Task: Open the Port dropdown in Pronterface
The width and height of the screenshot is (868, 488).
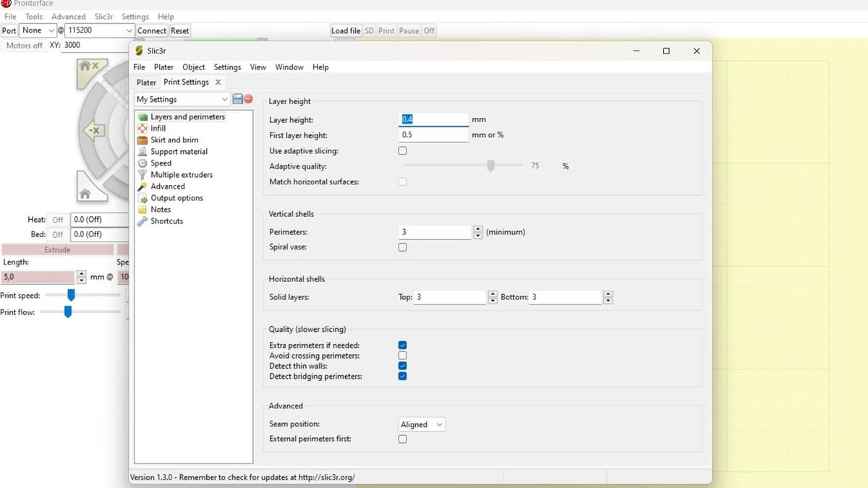Action: pyautogui.click(x=38, y=30)
